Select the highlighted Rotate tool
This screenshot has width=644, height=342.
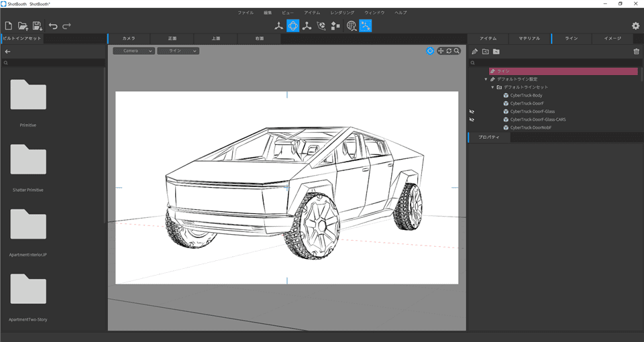click(x=293, y=25)
